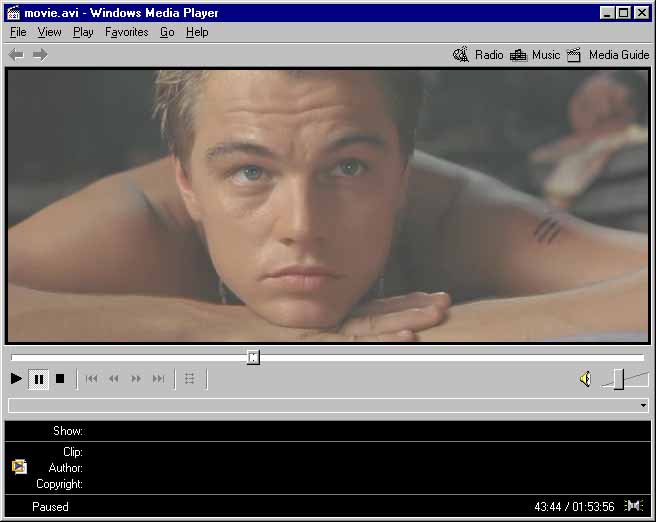Open the Media Guide clapperboard icon
Viewport: 656px width, 522px height.
(x=574, y=55)
